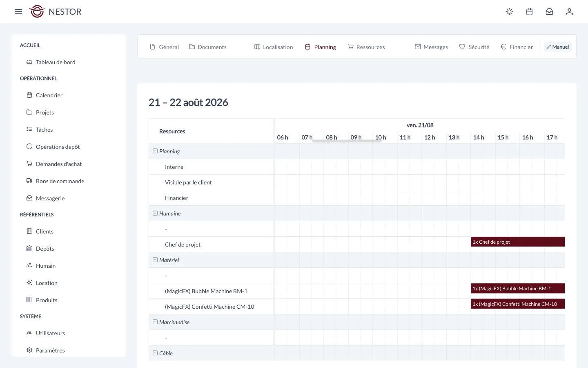This screenshot has width=588, height=368.
Task: Select the 1x Chef de projet event bar
Action: (x=518, y=242)
